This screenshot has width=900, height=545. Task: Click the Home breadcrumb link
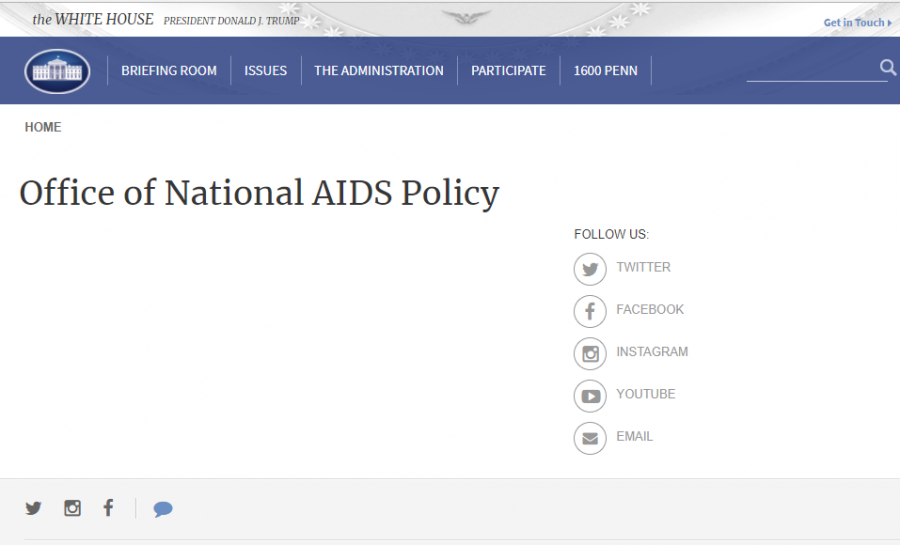pyautogui.click(x=43, y=127)
